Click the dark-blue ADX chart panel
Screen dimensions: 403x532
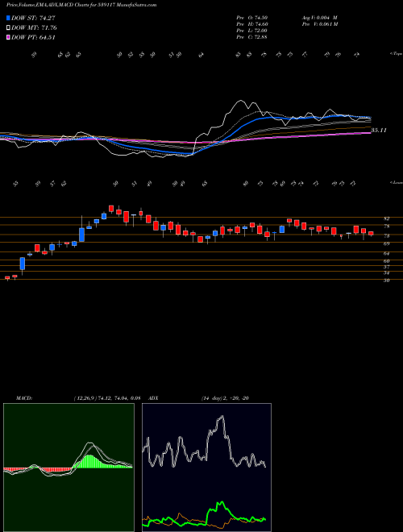click(206, 468)
